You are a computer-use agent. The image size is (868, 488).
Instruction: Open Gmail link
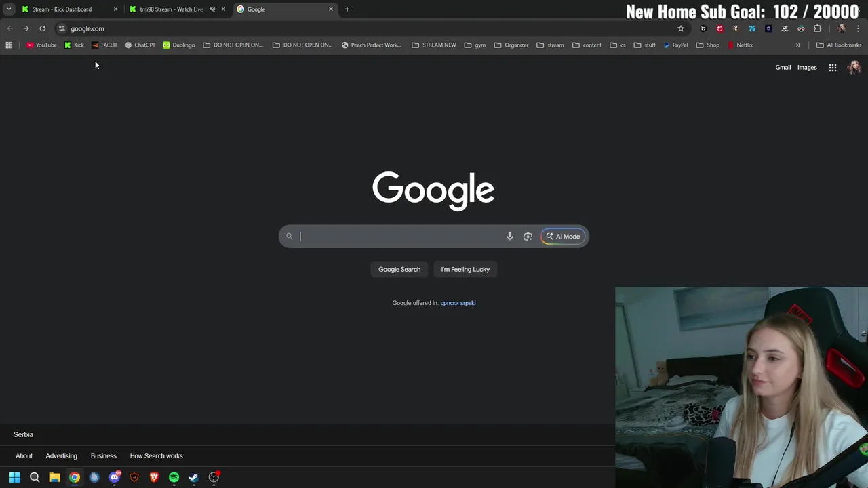tap(783, 67)
